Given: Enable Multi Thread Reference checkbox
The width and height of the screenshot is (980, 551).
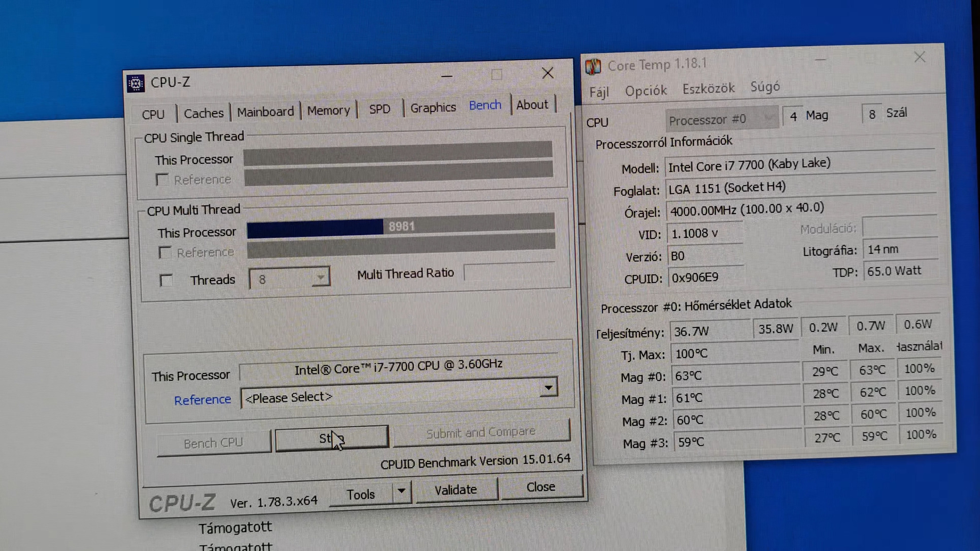Looking at the screenshot, I should (x=164, y=253).
